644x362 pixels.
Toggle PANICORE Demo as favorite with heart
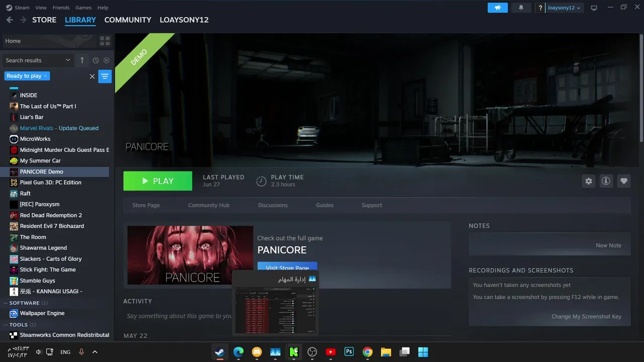pyautogui.click(x=624, y=181)
